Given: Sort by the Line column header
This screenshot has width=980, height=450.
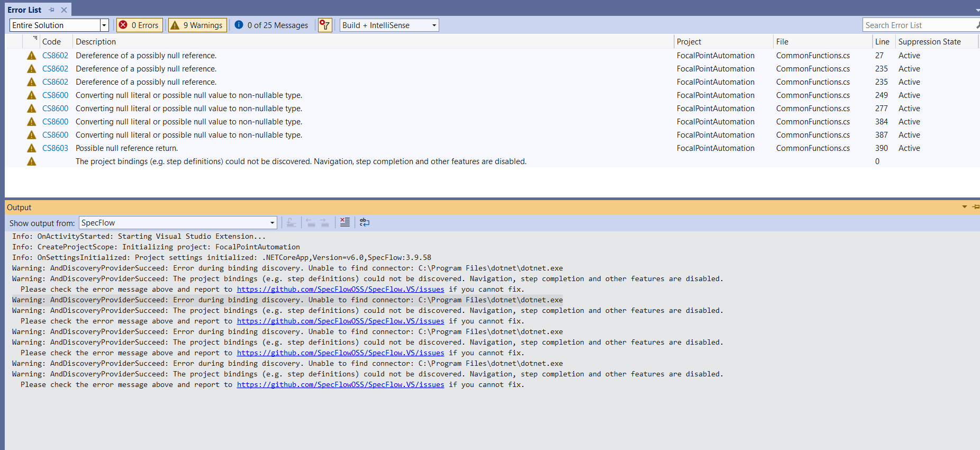Looking at the screenshot, I should click(x=882, y=41).
